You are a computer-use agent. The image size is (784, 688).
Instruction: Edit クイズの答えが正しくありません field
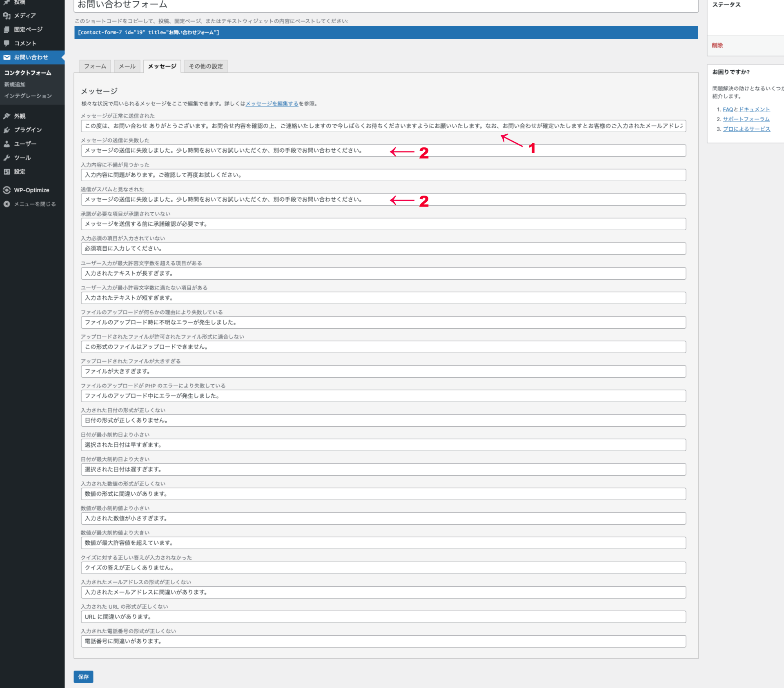pos(383,568)
